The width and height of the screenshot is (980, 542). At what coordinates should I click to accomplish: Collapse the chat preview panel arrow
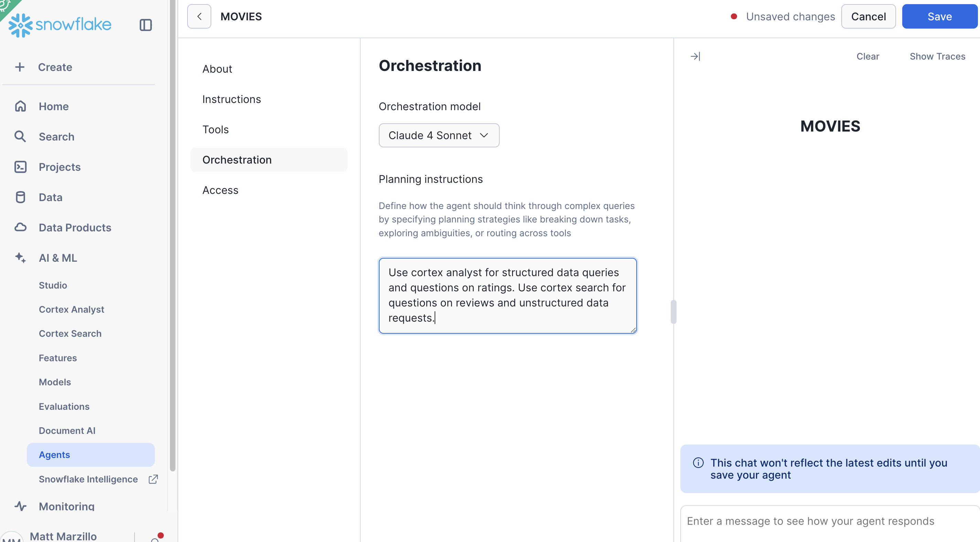[695, 56]
